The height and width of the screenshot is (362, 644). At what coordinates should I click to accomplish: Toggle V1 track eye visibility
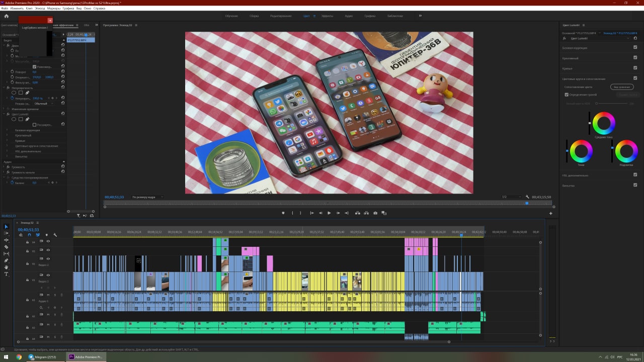click(x=48, y=276)
